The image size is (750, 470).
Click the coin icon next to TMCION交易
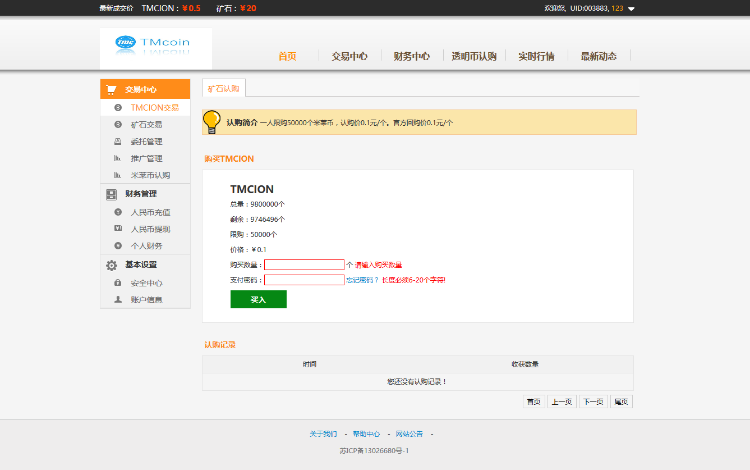pos(118,108)
